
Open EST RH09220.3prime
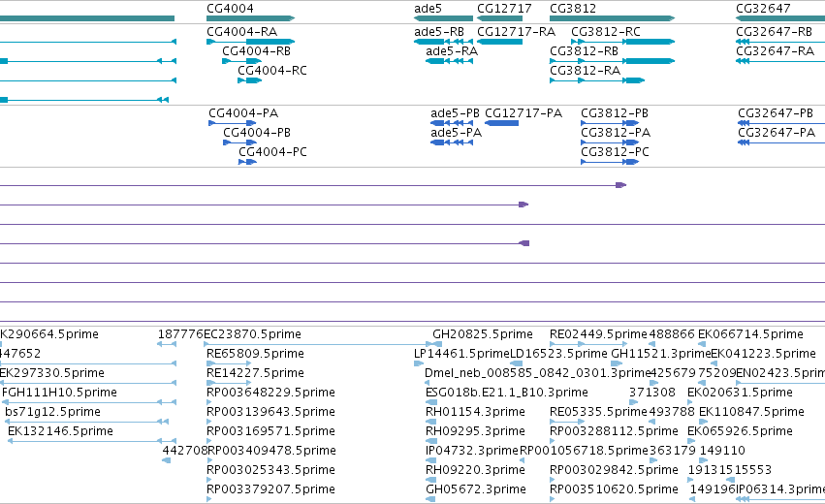point(475,470)
